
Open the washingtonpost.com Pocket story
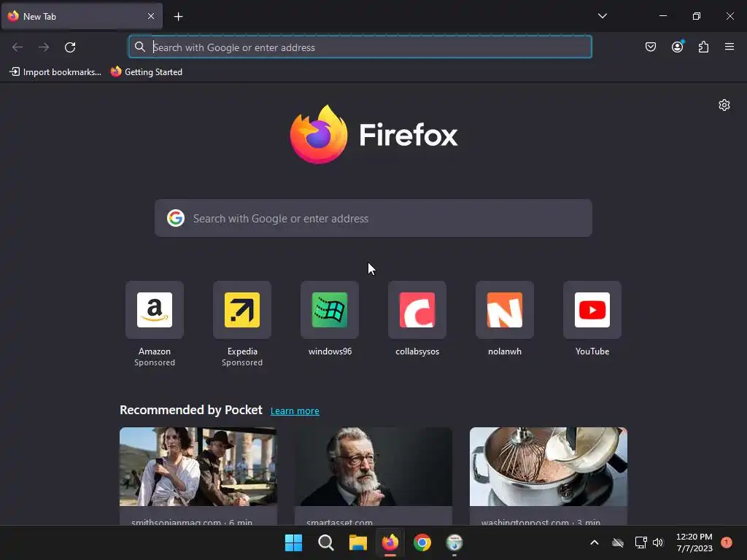tap(549, 476)
